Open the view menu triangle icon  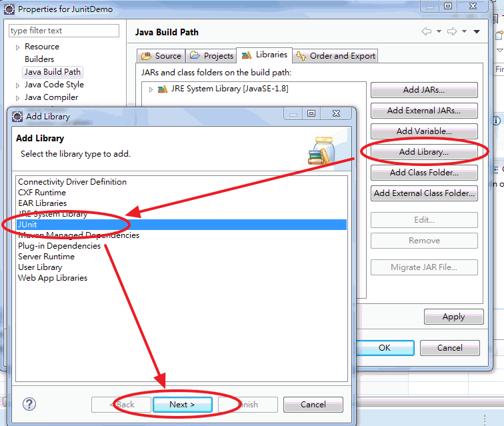pos(477,31)
